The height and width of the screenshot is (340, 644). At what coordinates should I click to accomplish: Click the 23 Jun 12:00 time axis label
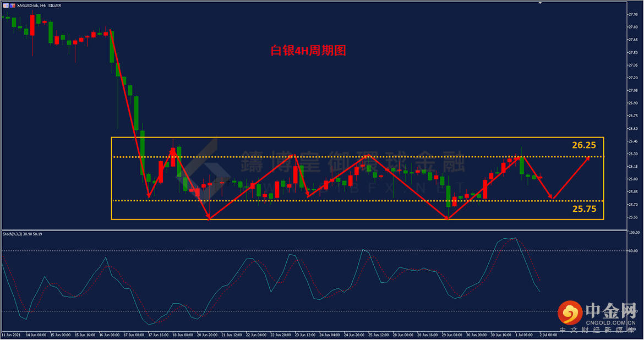tap(305, 335)
